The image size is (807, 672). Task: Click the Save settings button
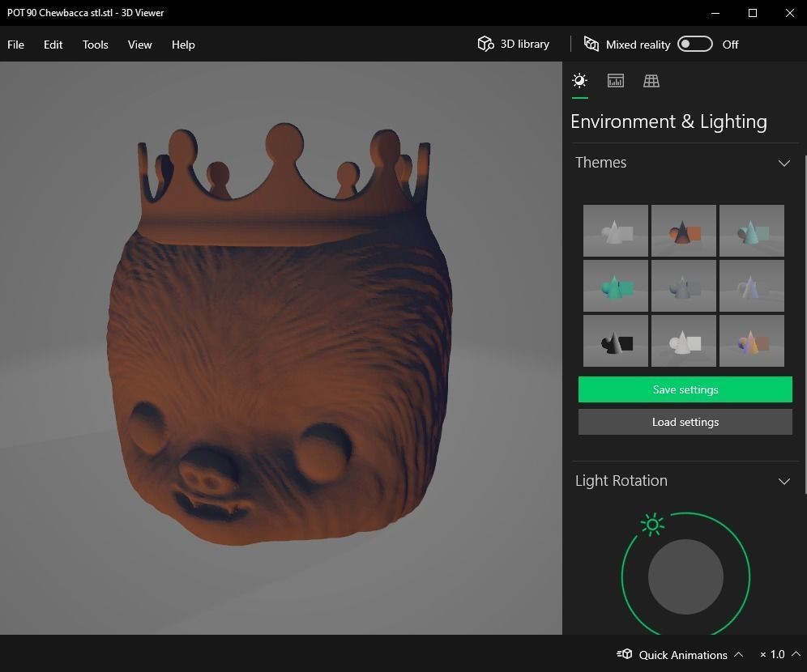coord(685,389)
